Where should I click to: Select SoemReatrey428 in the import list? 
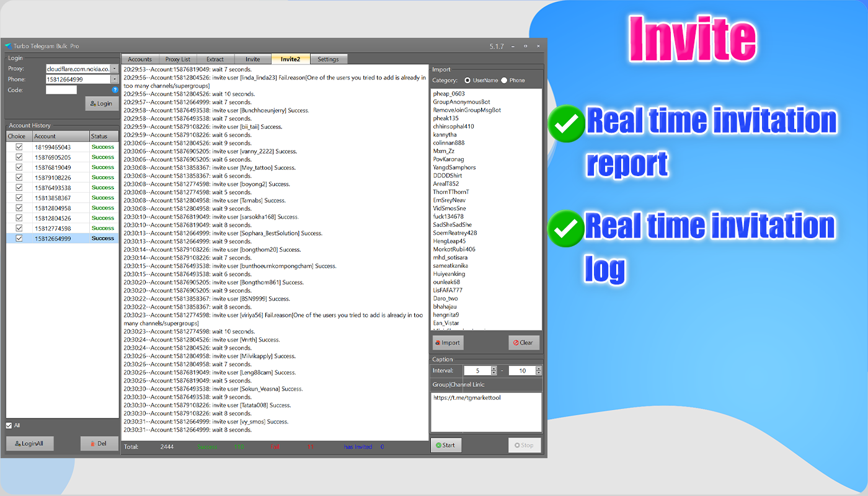pos(455,233)
